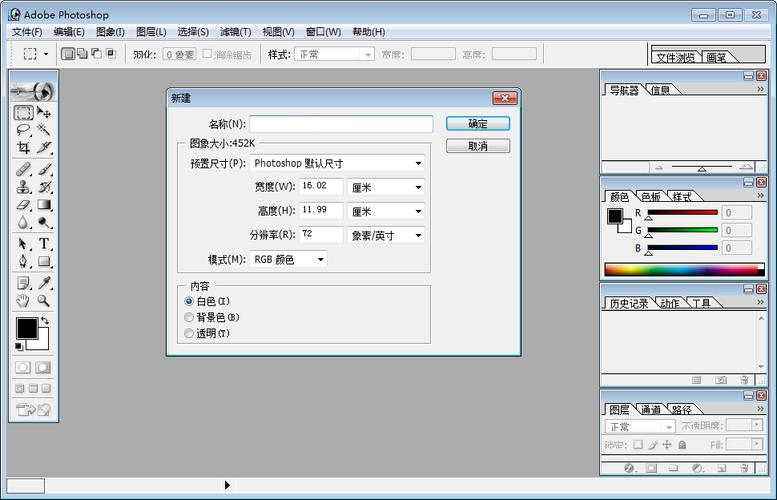Select 白色 radio button in the 内容 group

point(189,301)
